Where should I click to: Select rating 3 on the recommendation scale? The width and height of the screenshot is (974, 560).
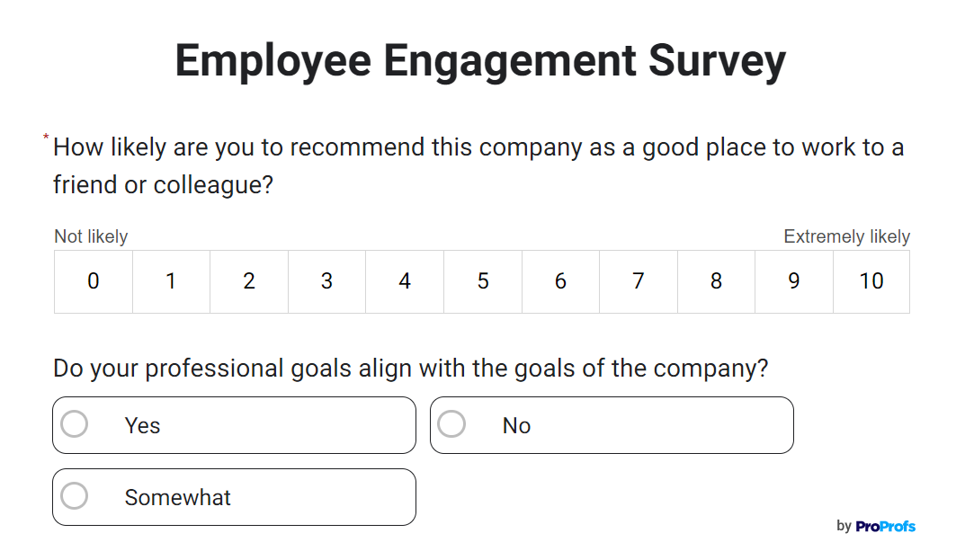(326, 281)
